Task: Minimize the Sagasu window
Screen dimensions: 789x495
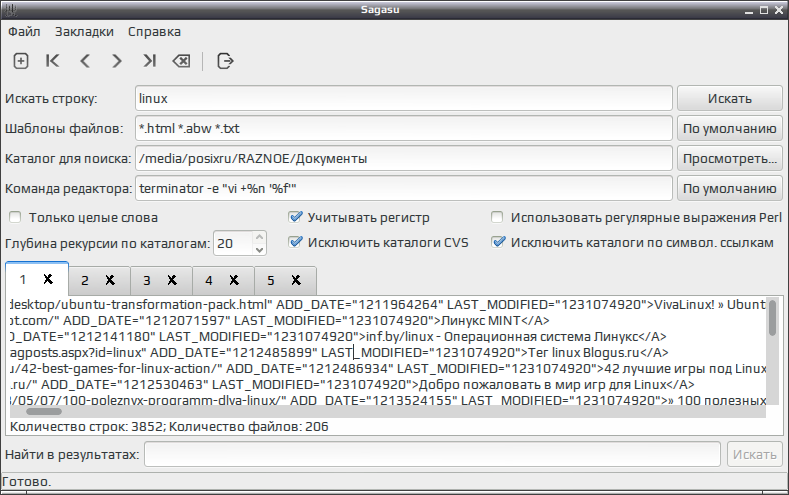Action: coord(749,10)
